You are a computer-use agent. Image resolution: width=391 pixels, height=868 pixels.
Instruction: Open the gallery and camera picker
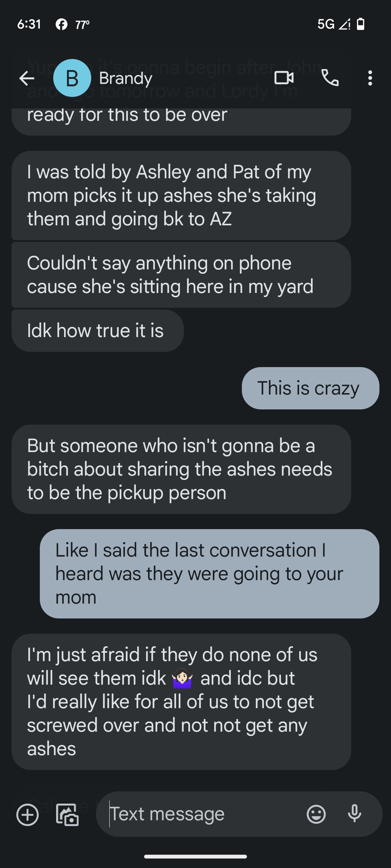click(67, 814)
